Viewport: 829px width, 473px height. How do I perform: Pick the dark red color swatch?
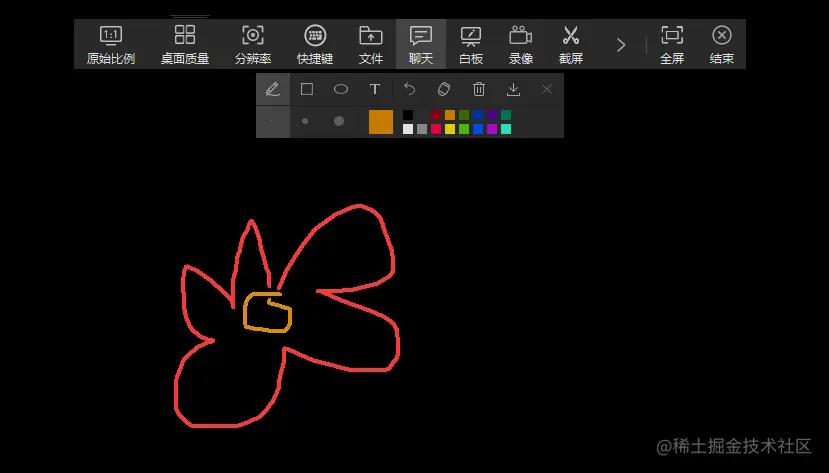coord(436,115)
